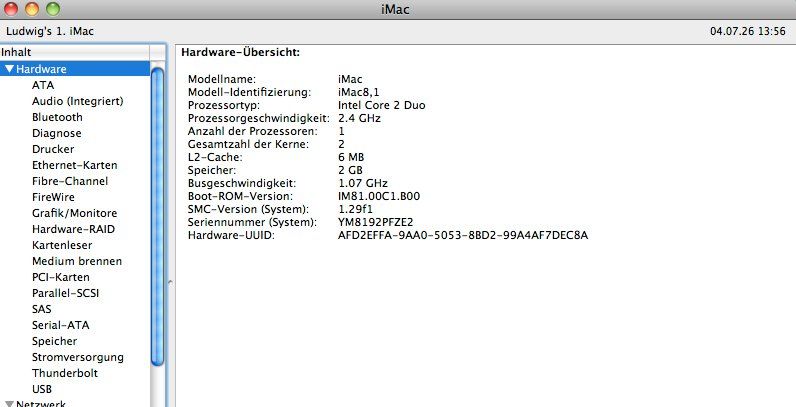Open the Kartenleser section

coord(62,245)
